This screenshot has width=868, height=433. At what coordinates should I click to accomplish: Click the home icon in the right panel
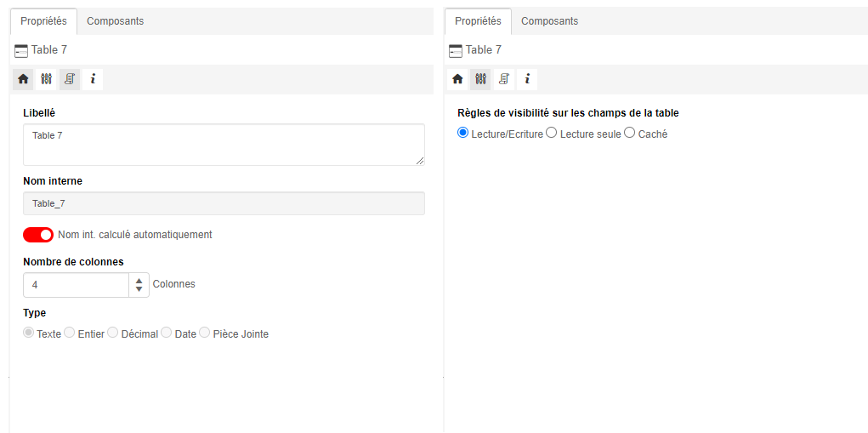pos(457,79)
